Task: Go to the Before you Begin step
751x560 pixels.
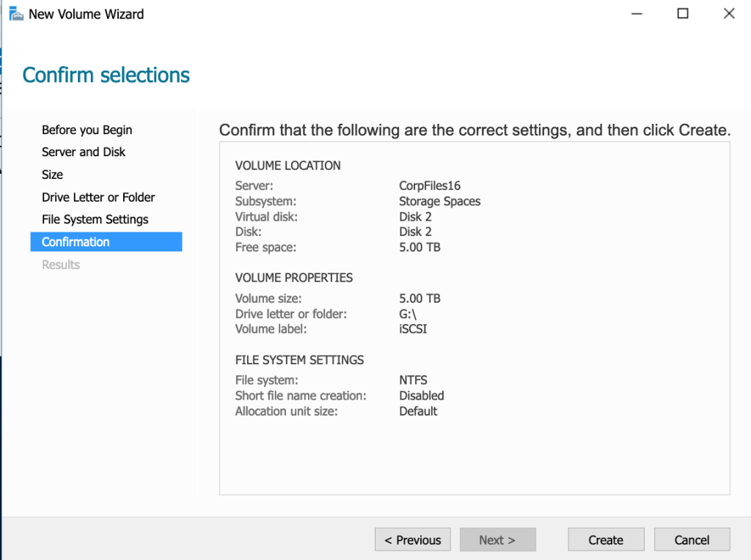Action: pos(87,130)
